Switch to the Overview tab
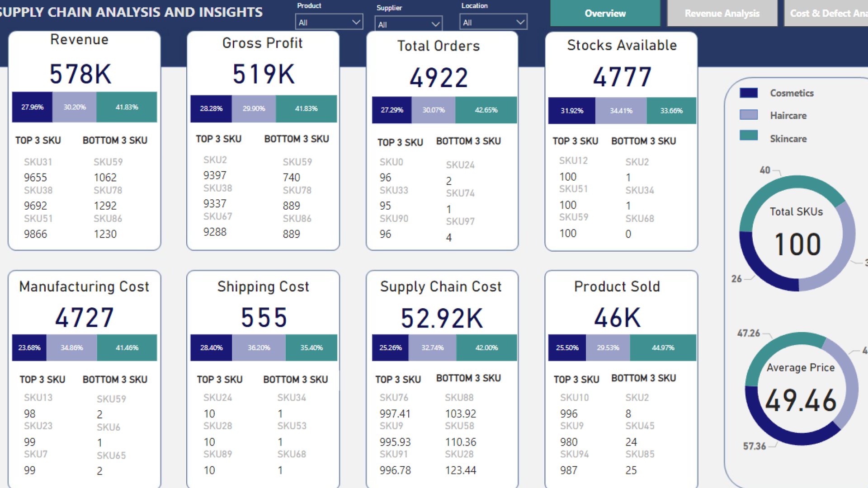The width and height of the screenshot is (868, 488). tap(605, 13)
